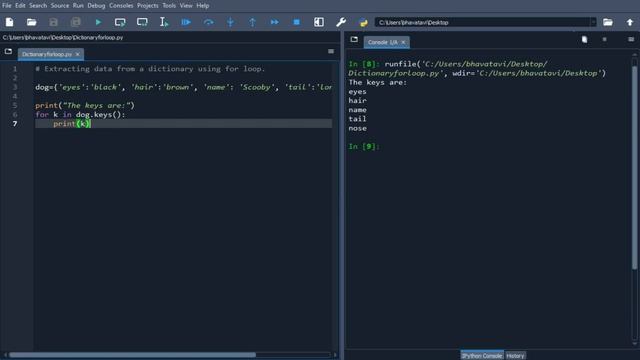Open the Edit menu
640x360 pixels.
(x=20, y=6)
